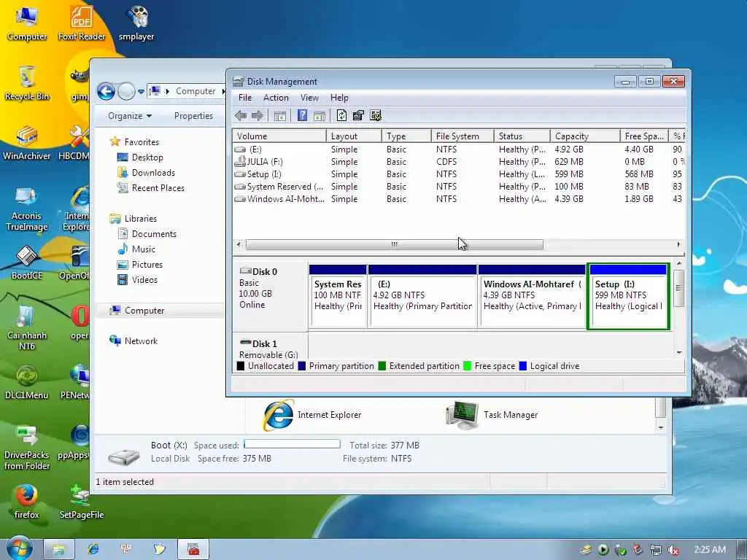Select the (E:) volume row in list
Viewport: 747px width, 560px height.
pos(459,149)
